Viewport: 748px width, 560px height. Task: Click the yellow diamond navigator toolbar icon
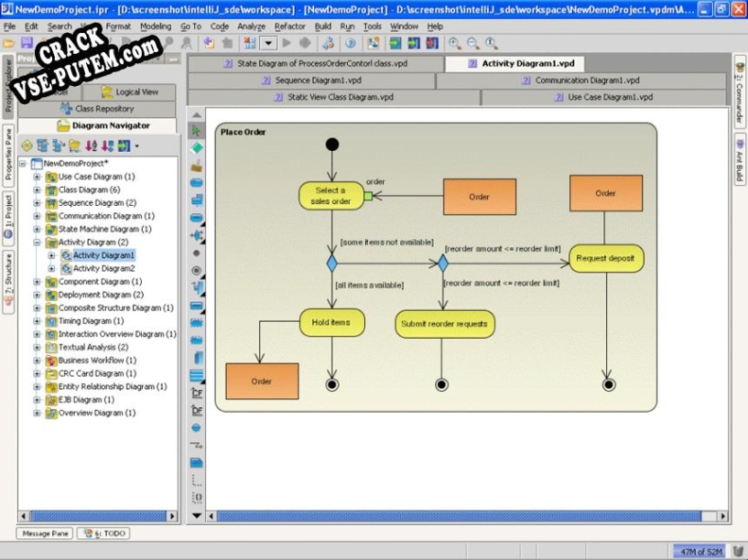tap(27, 145)
